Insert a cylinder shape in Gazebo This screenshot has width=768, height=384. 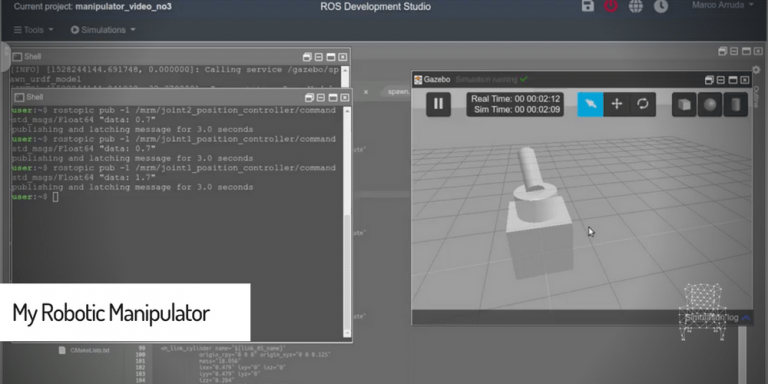tap(736, 104)
